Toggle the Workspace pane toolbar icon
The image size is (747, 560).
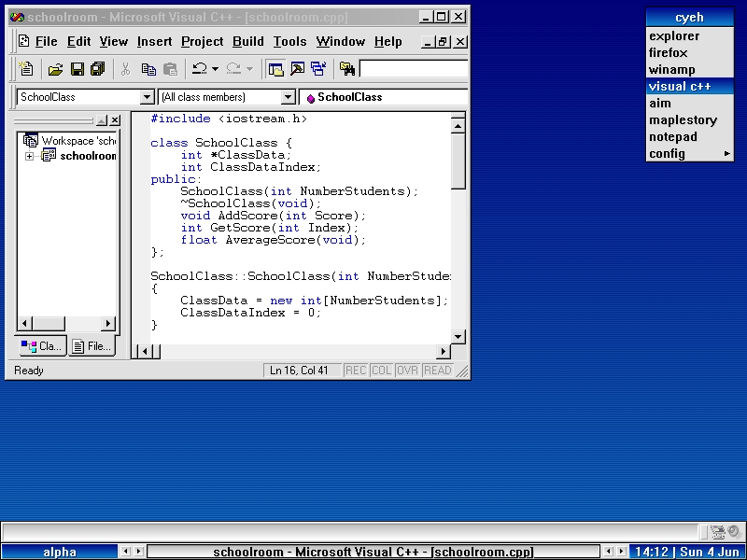275,69
